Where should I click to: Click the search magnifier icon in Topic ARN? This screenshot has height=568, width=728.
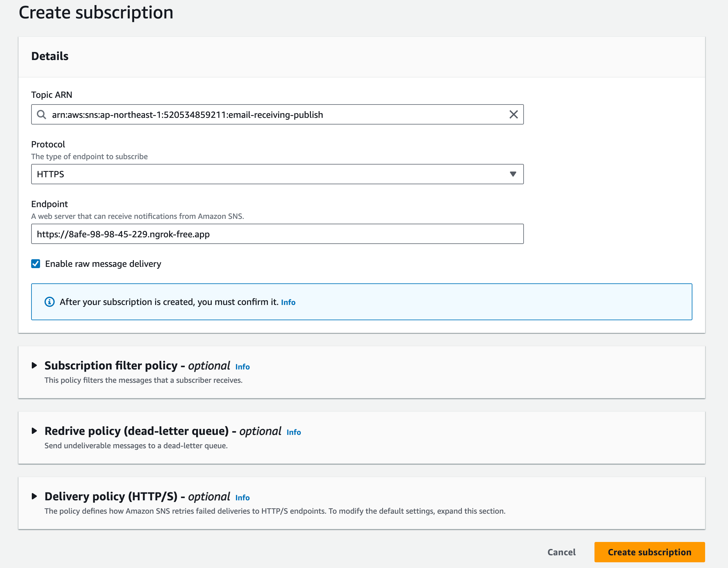[41, 115]
